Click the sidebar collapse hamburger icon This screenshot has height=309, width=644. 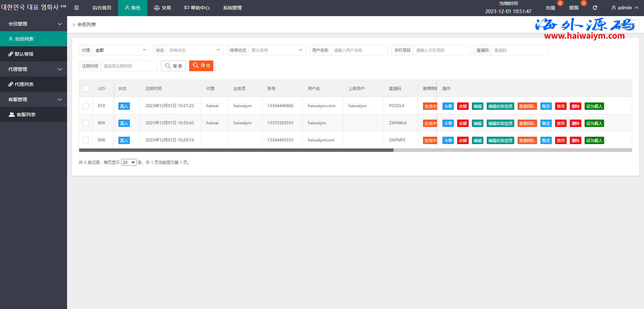pyautogui.click(x=76, y=8)
